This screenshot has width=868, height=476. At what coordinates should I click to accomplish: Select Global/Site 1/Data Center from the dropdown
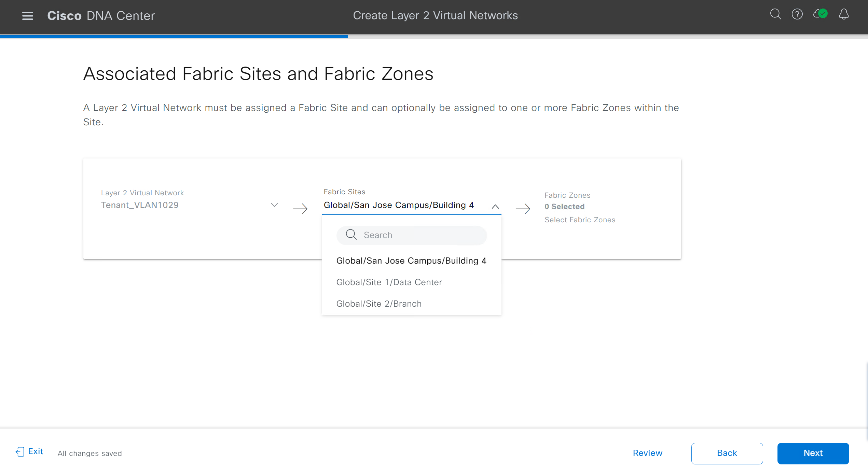389,282
